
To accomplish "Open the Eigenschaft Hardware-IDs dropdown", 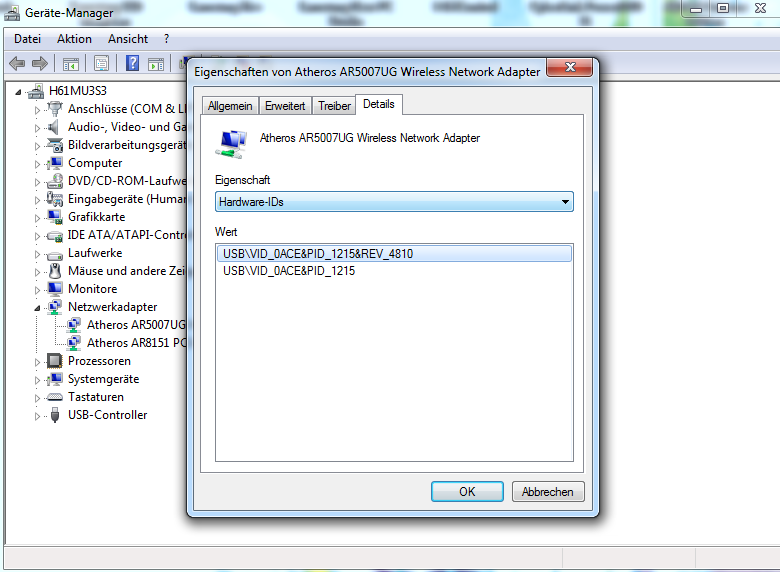I will 394,202.
